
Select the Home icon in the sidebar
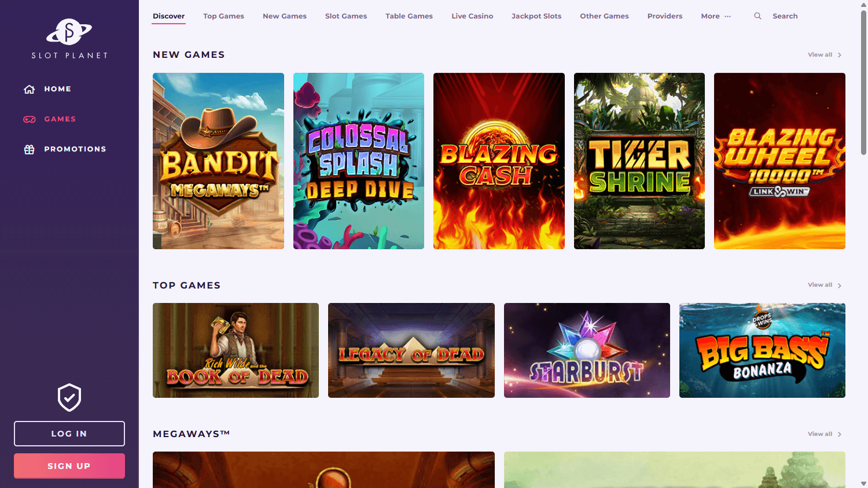tap(29, 88)
